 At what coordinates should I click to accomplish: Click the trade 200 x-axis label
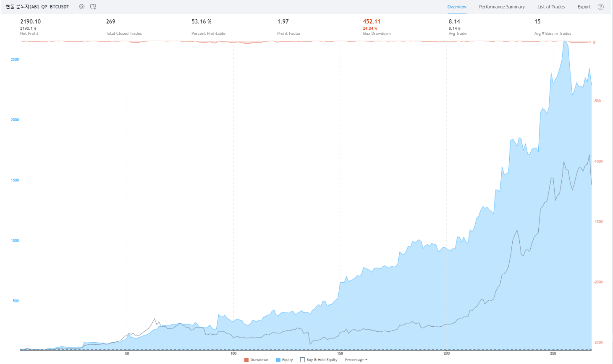[446, 354]
